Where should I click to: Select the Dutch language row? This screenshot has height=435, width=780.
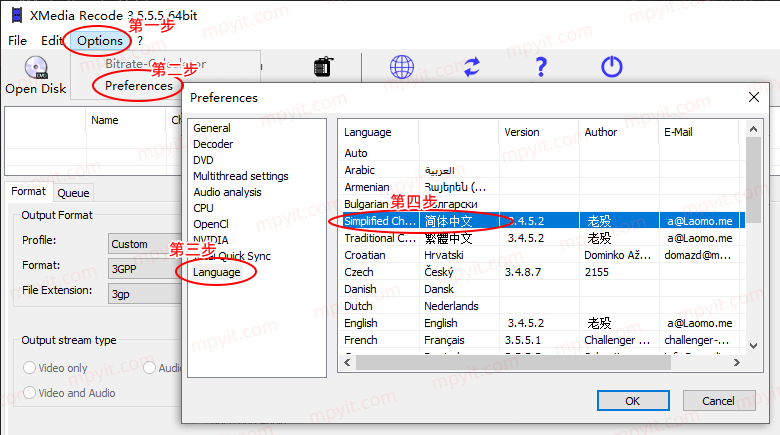click(x=542, y=306)
